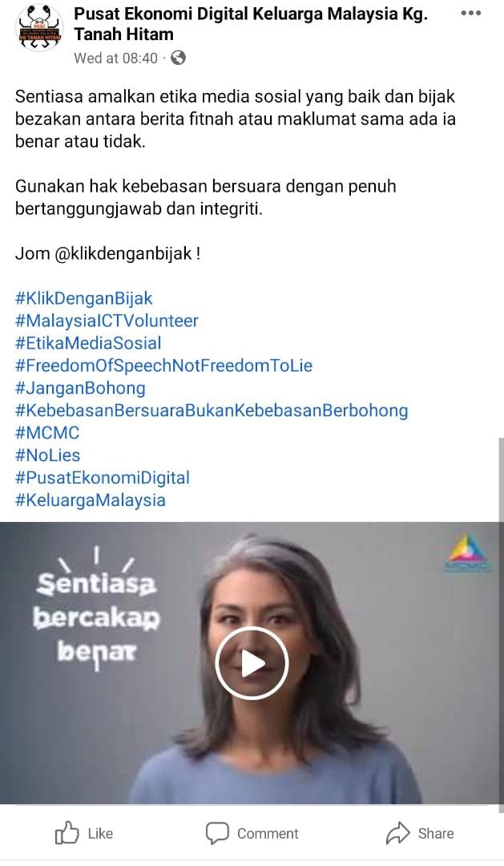Open the #EtikaMediaSosial hashtag
Image resolution: width=504 pixels, height=866 pixels.
click(88, 343)
